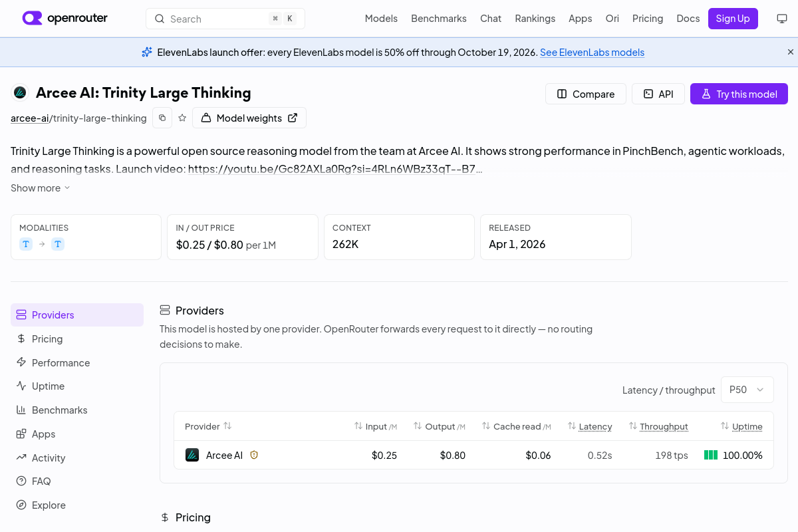Jump to Performance section in sidebar
The height and width of the screenshot is (532, 798).
pos(77,362)
